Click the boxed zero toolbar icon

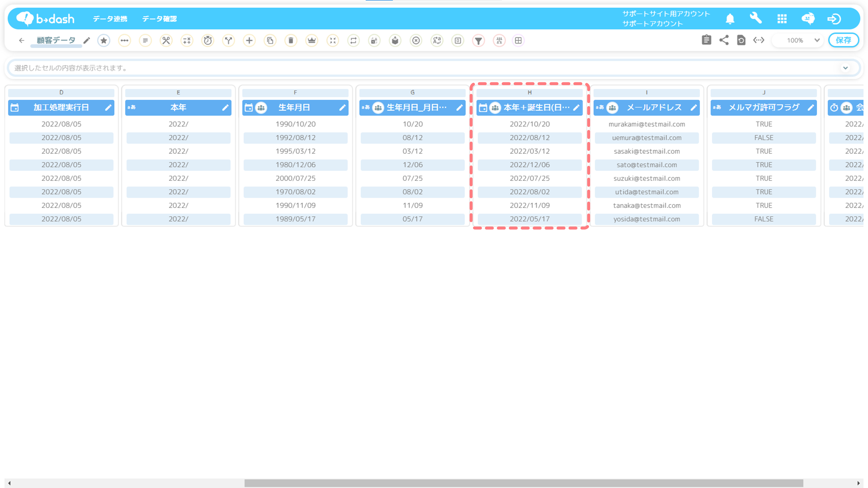pyautogui.click(x=458, y=40)
